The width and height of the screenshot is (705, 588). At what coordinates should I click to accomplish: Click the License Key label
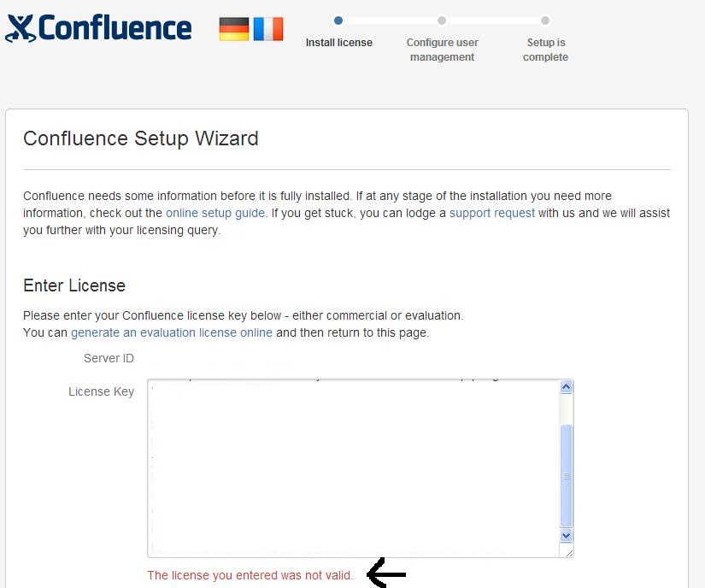(x=101, y=391)
